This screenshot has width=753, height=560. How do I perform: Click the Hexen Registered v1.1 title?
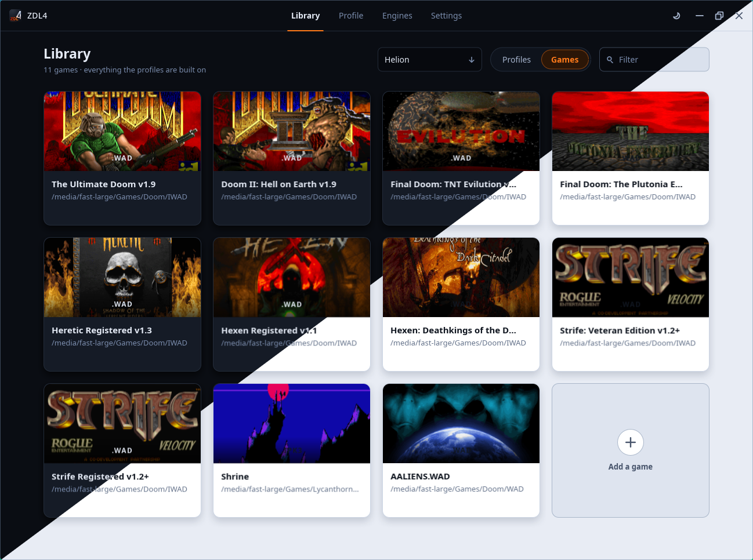pyautogui.click(x=269, y=330)
